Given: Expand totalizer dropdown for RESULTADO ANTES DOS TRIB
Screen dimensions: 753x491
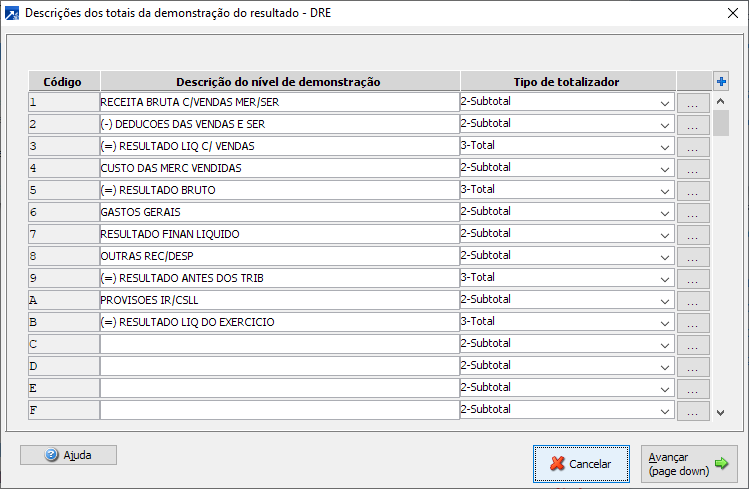Looking at the screenshot, I should click(665, 278).
